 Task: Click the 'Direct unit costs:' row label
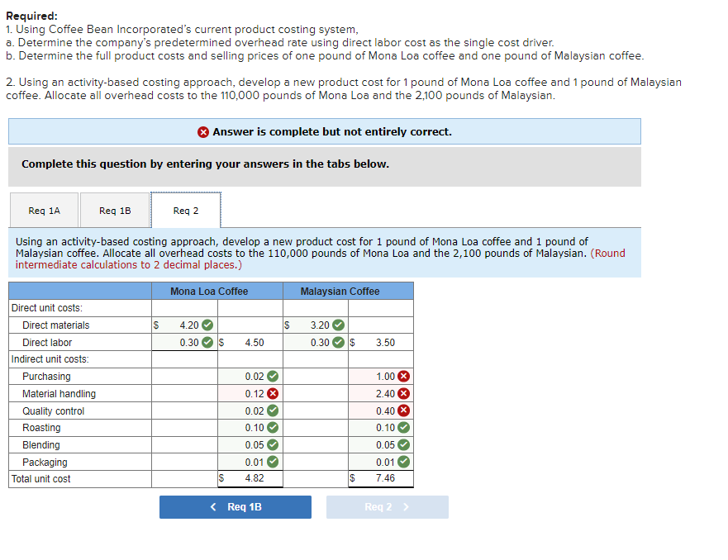click(47, 308)
